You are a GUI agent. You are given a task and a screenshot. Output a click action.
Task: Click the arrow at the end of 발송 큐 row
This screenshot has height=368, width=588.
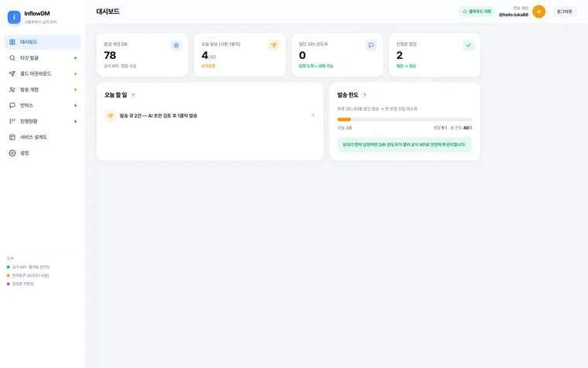(313, 115)
